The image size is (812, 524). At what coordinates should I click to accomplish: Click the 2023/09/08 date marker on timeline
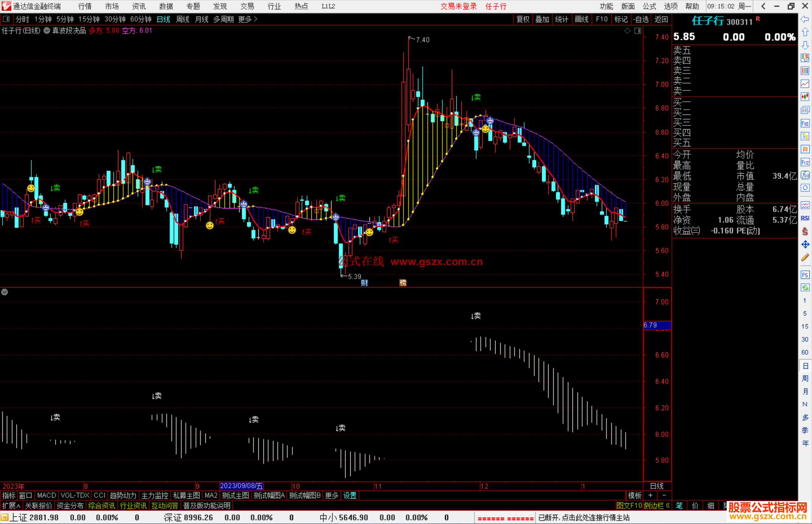coord(241,486)
